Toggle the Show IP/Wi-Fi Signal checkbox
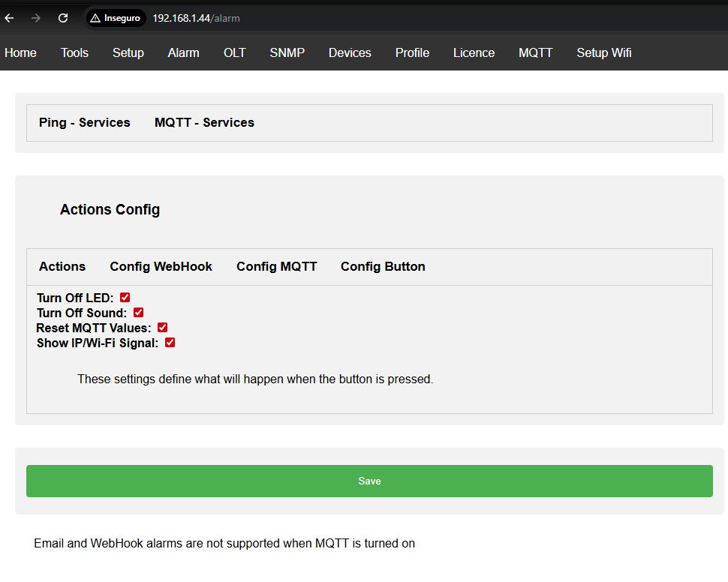 tap(170, 343)
